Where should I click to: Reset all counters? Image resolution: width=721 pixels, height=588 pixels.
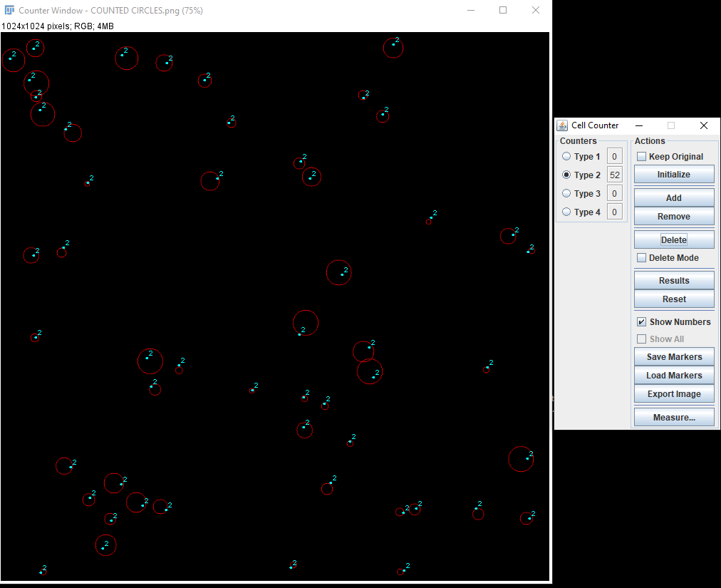[673, 299]
